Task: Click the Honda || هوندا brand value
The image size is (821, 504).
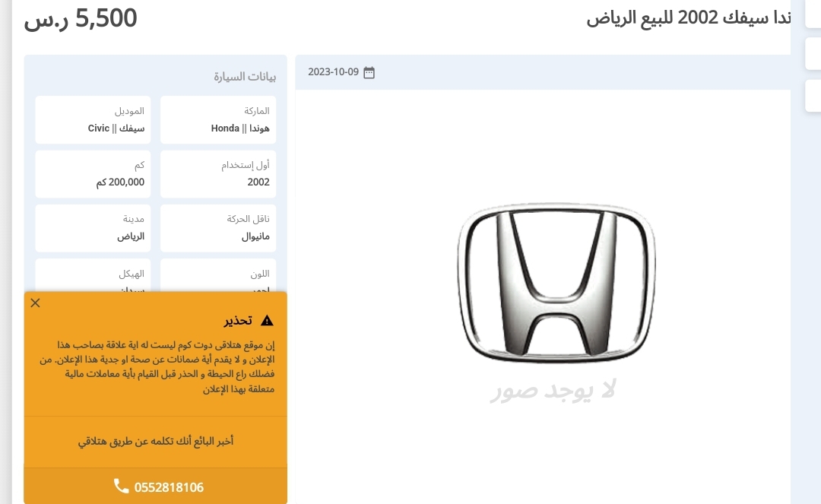Action: click(x=240, y=128)
